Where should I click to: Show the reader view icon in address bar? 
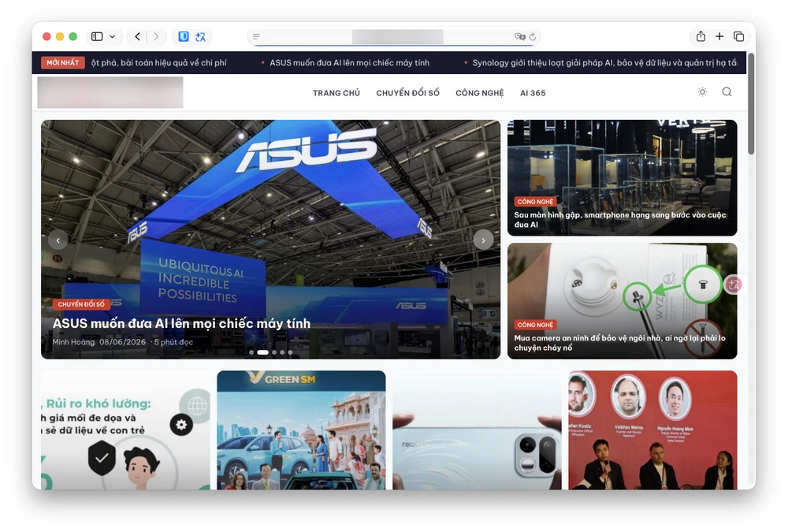(256, 36)
